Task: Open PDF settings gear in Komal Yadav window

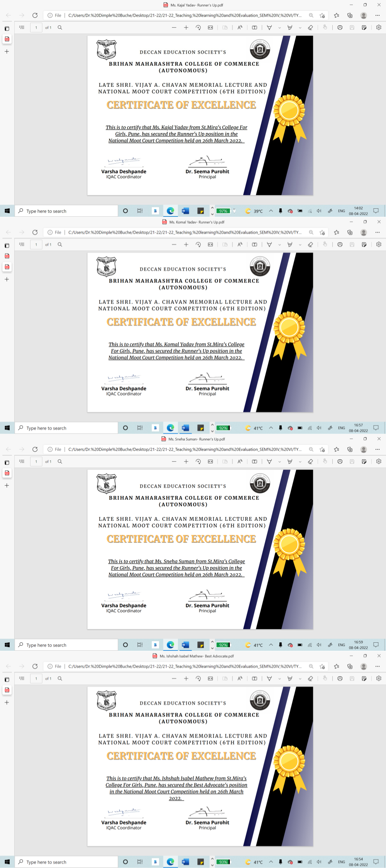Action: (379, 244)
